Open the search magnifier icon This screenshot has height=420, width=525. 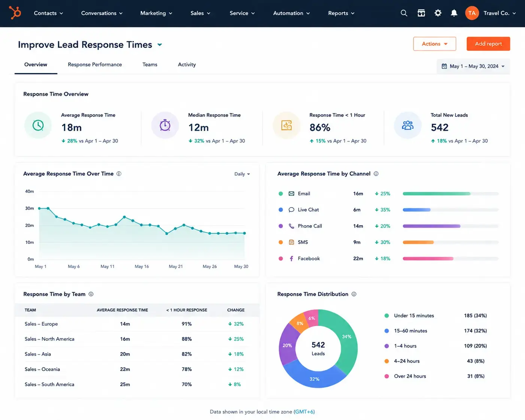404,13
